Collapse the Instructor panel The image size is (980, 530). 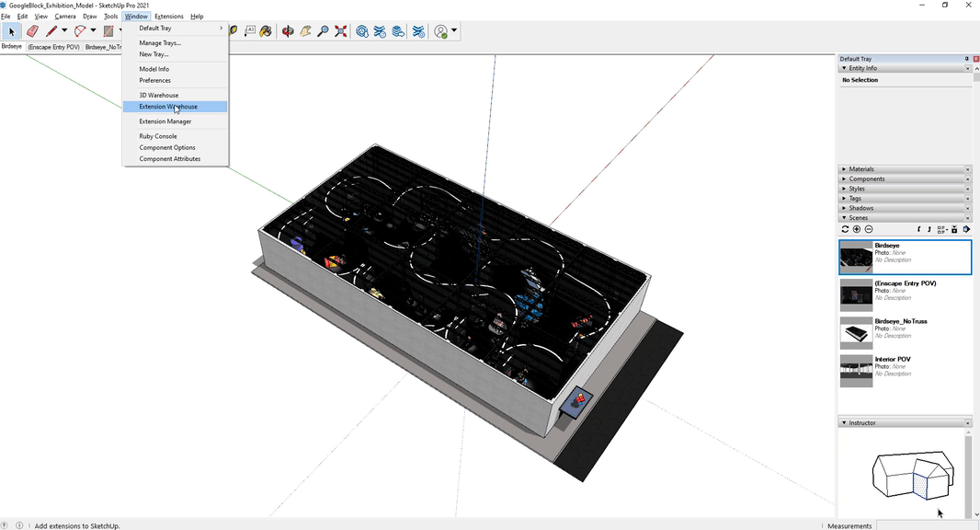(x=844, y=423)
